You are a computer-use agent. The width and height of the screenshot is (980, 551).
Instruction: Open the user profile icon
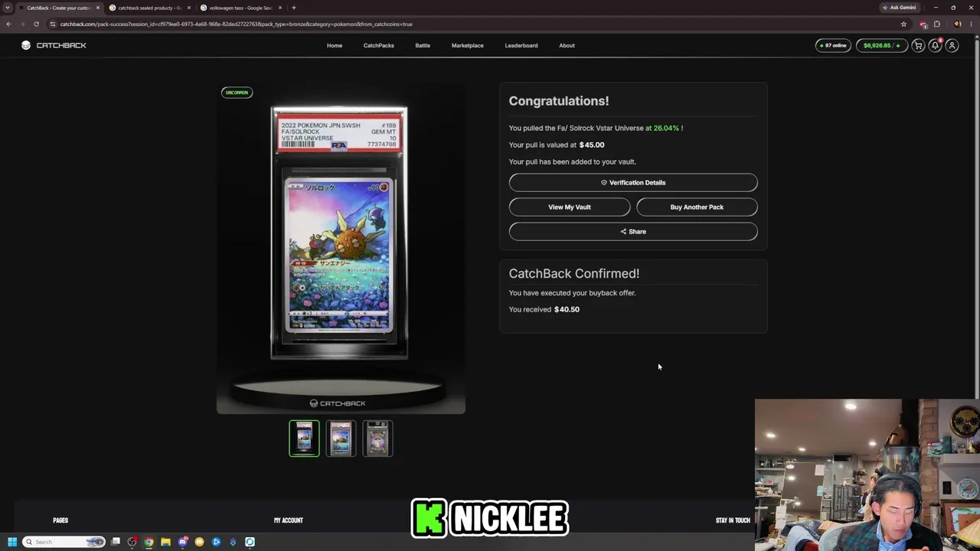[952, 45]
